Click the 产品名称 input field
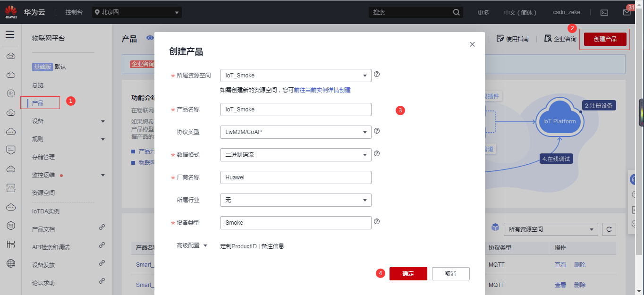644x295 pixels. click(296, 110)
